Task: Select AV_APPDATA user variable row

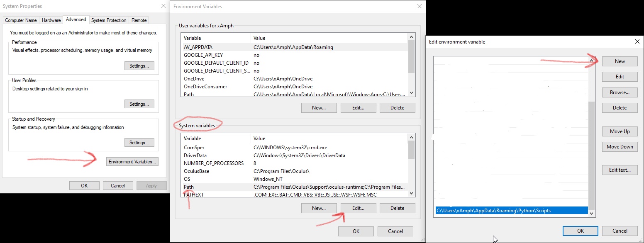Action: [x=295, y=47]
